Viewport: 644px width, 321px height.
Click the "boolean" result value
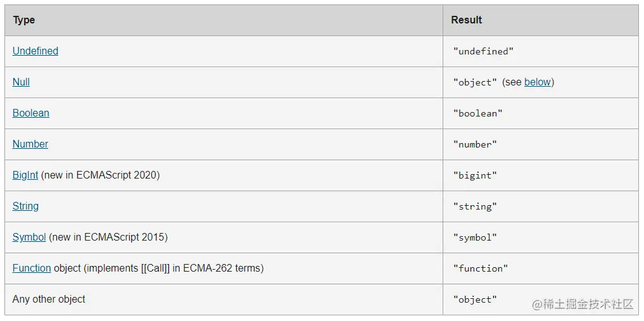(x=477, y=113)
